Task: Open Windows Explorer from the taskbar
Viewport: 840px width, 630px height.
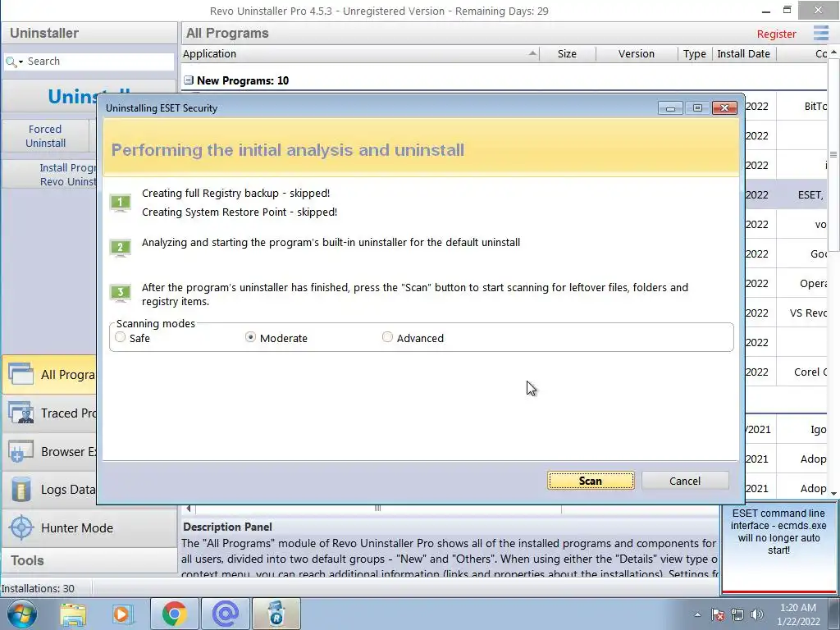Action: pos(73,614)
